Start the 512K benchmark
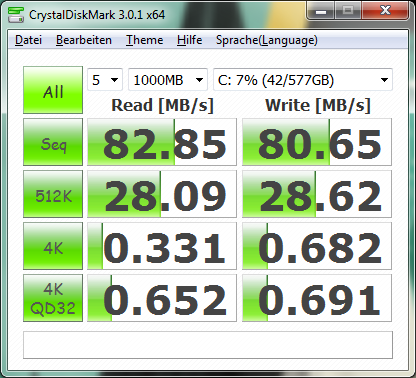 click(x=53, y=194)
